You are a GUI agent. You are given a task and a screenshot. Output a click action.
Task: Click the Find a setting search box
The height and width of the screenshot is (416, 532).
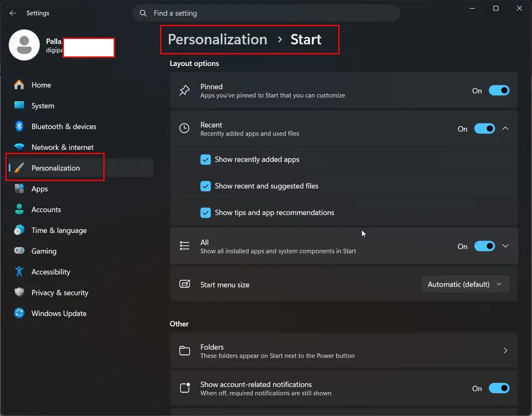(x=266, y=13)
